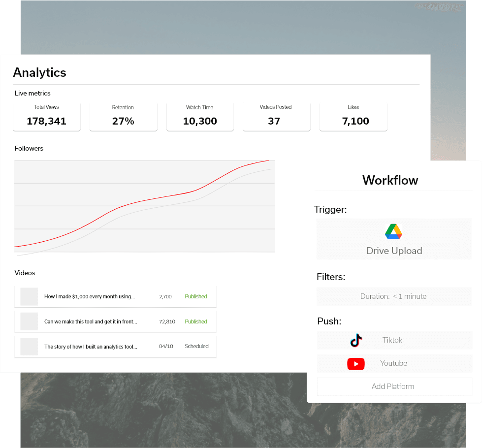Click the Scheduled status label
Viewport: 482px width, 448px height.
click(x=196, y=346)
